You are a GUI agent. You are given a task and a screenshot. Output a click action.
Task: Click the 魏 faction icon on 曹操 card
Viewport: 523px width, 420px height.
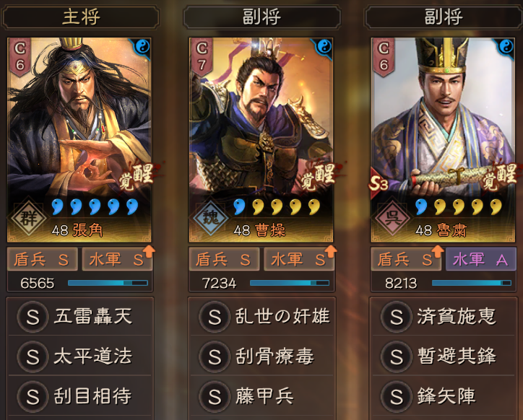point(211,218)
